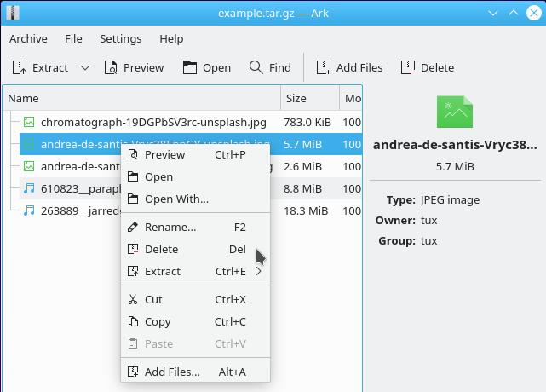The height and width of the screenshot is (392, 546).
Task: Click the Preview toolbar button
Action: [x=134, y=67]
